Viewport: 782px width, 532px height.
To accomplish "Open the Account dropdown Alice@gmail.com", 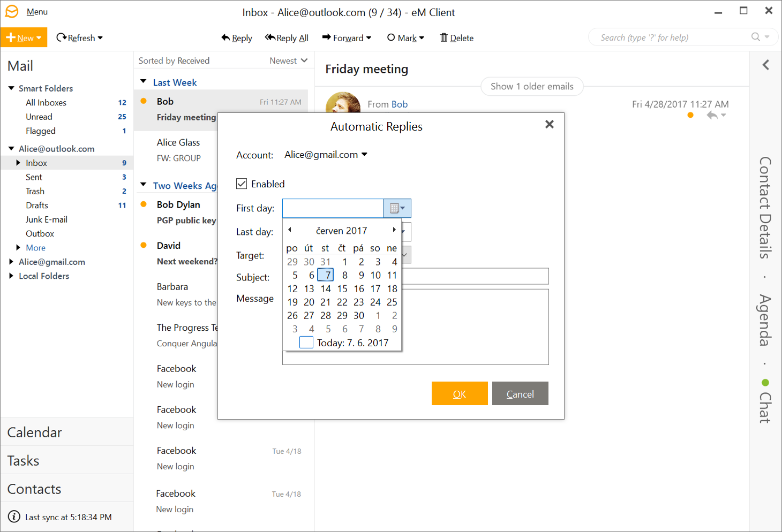I will click(326, 155).
